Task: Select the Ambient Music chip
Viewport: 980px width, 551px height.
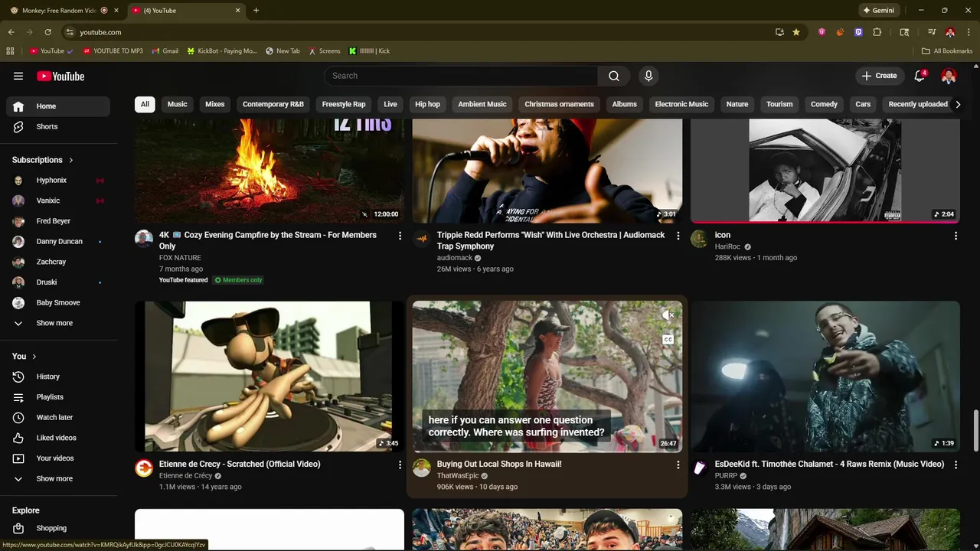Action: tap(482, 104)
